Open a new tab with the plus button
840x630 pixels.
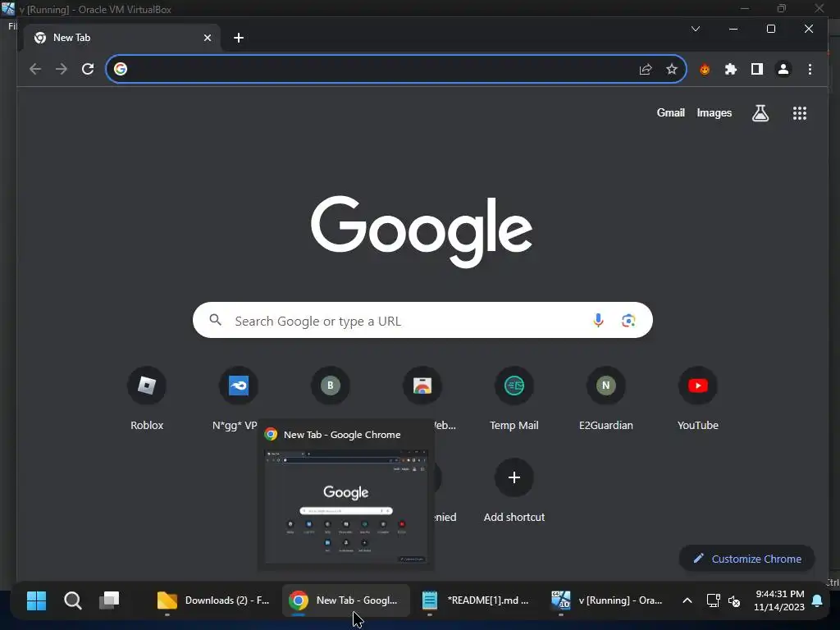click(x=239, y=38)
